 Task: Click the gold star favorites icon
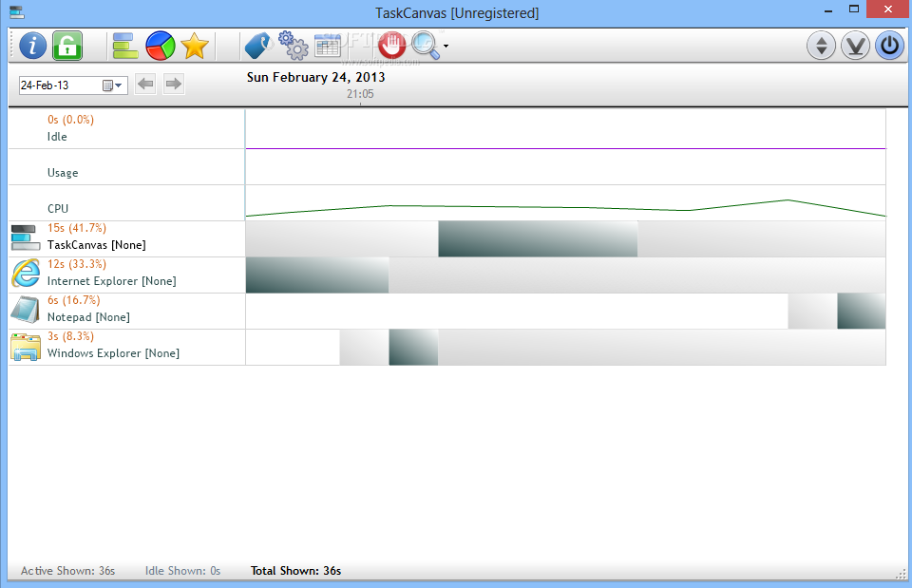(195, 46)
